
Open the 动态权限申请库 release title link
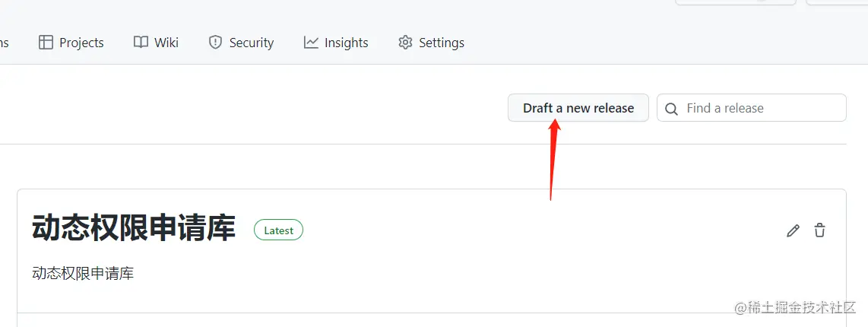pyautogui.click(x=134, y=228)
